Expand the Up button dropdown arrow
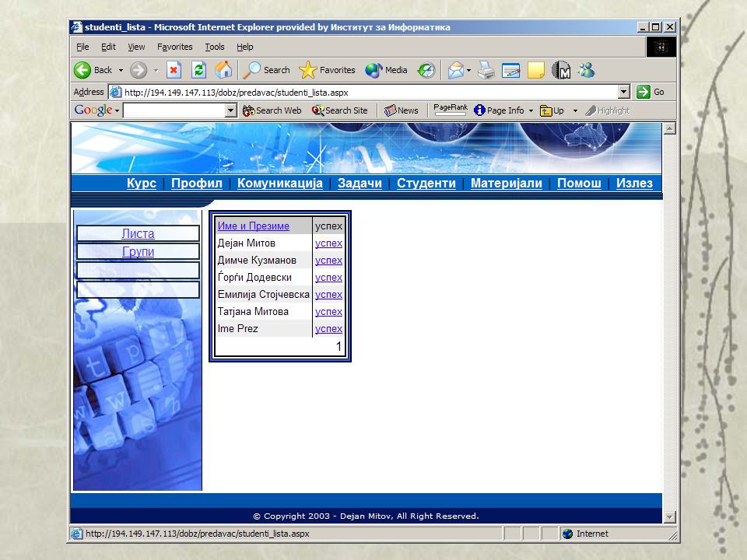 pyautogui.click(x=575, y=110)
